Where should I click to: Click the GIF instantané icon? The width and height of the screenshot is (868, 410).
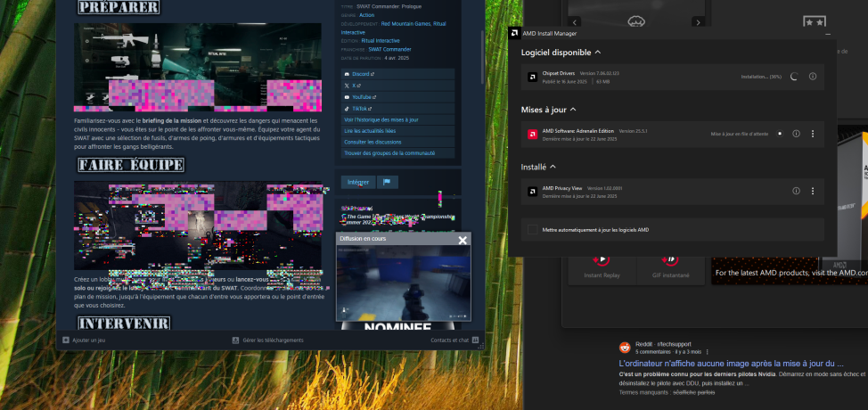point(670,259)
